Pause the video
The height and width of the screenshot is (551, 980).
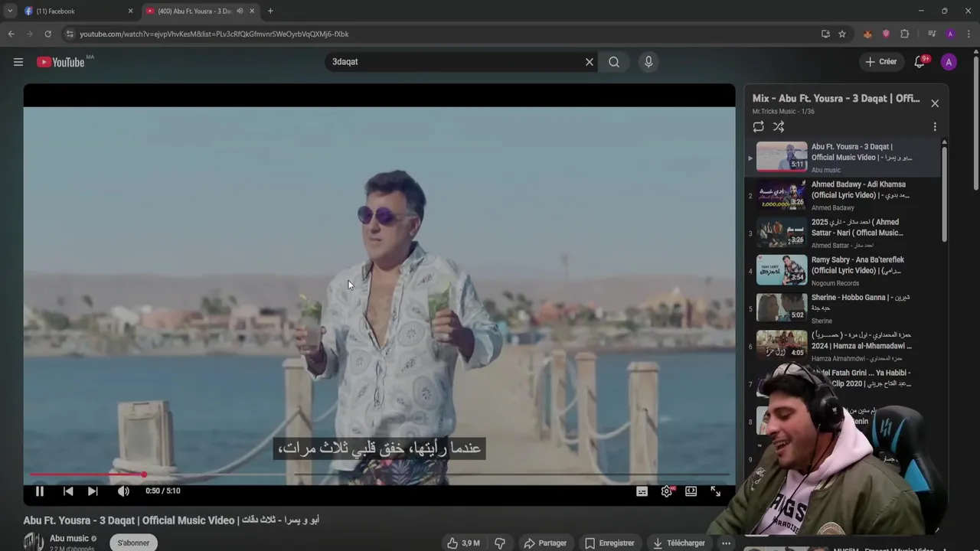(40, 491)
